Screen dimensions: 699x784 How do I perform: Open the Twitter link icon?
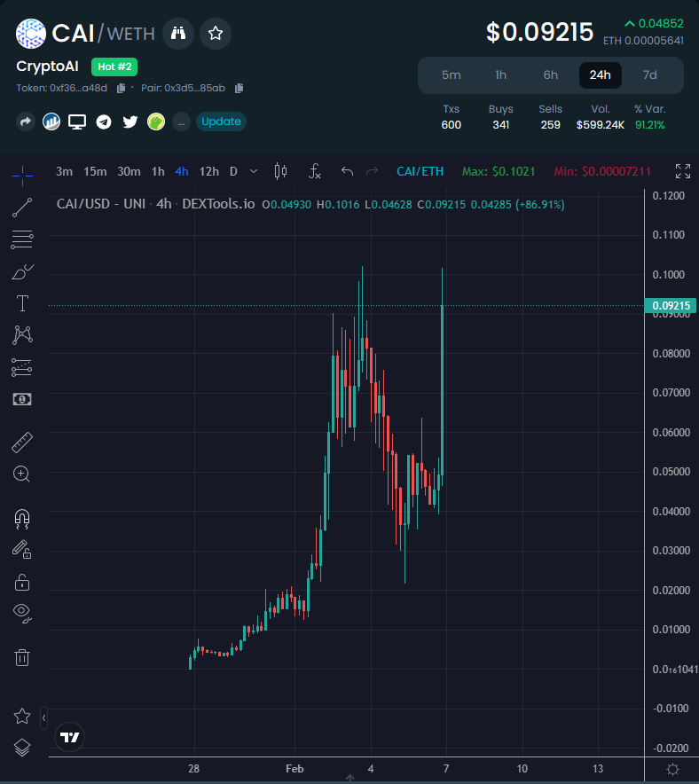click(x=130, y=122)
